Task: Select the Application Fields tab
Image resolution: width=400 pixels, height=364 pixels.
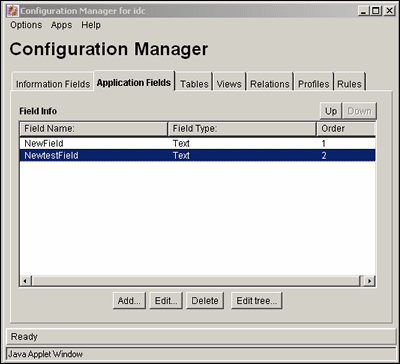Action: [134, 82]
